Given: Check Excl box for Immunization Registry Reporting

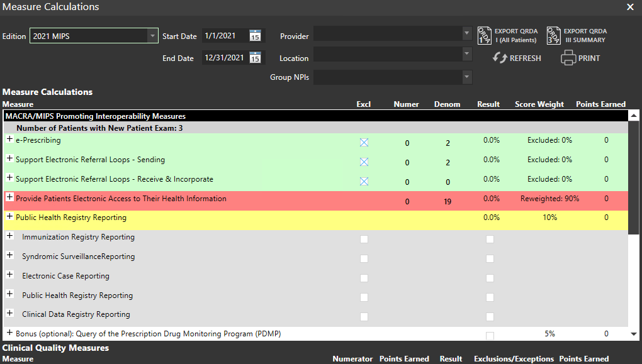Looking at the screenshot, I should coord(364,240).
